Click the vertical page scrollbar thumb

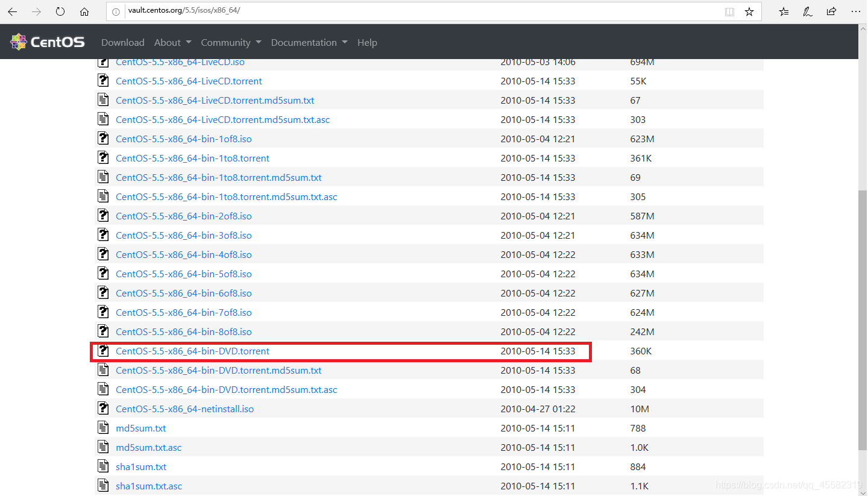click(x=863, y=319)
